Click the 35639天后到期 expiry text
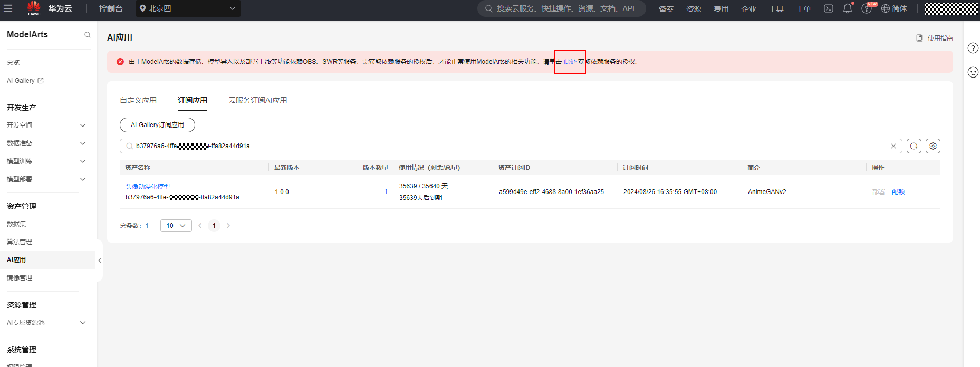 [421, 198]
